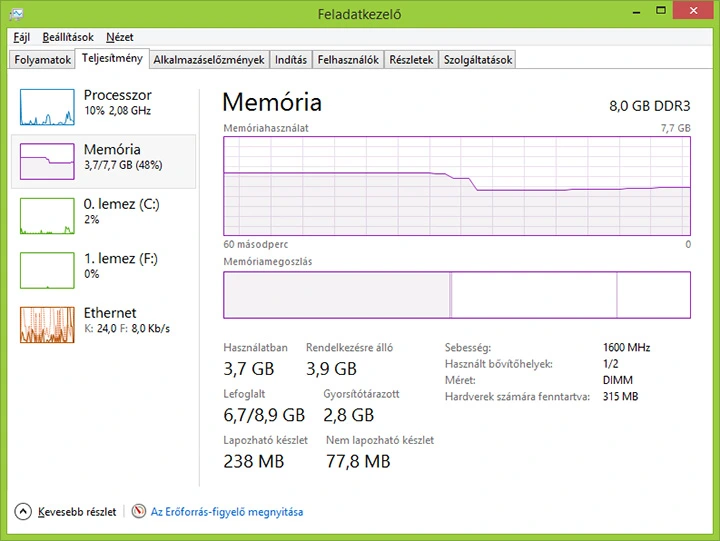Go to the Indítás tab

[291, 60]
